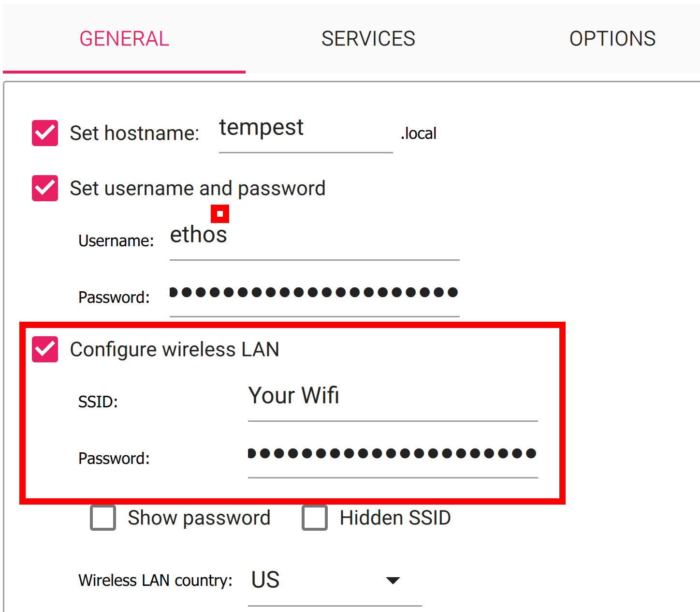Click the 'Hidden SSID' label text
The image size is (700, 612).
click(395, 518)
